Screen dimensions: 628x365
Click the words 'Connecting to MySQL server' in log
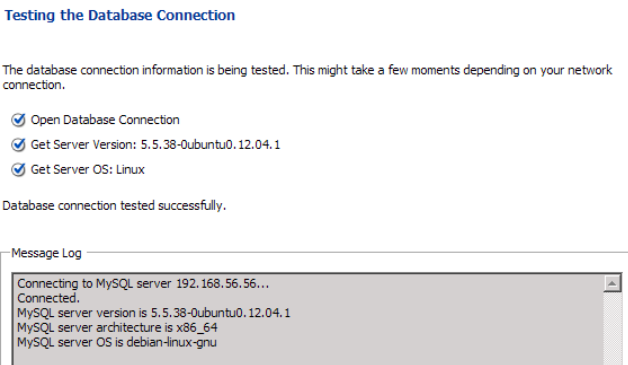pos(94,284)
